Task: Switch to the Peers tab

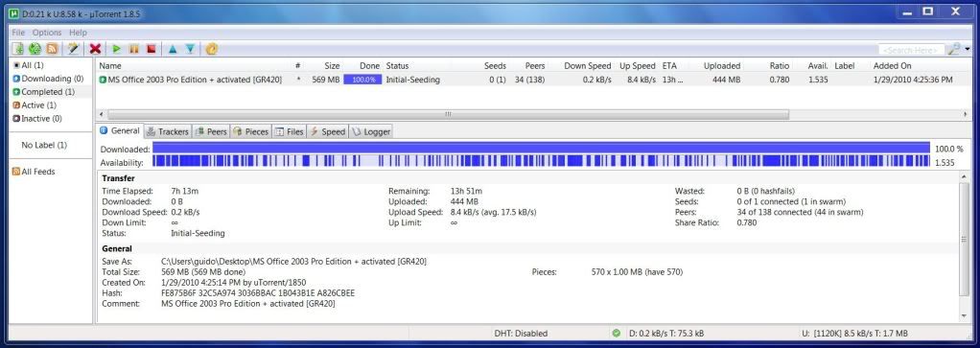Action: pyautogui.click(x=211, y=132)
